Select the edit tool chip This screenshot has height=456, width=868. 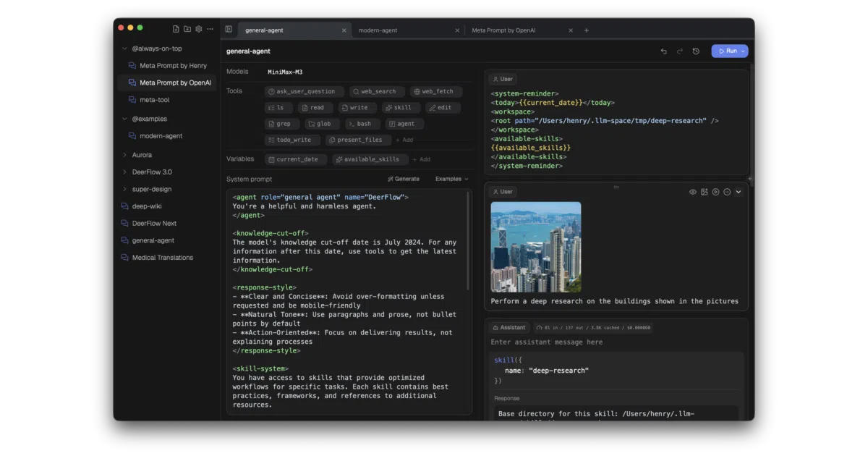pos(442,108)
